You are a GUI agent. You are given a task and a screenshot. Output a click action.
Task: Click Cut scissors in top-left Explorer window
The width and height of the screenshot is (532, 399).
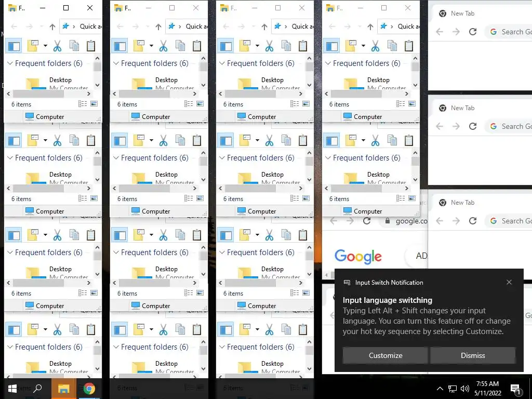[x=57, y=46]
